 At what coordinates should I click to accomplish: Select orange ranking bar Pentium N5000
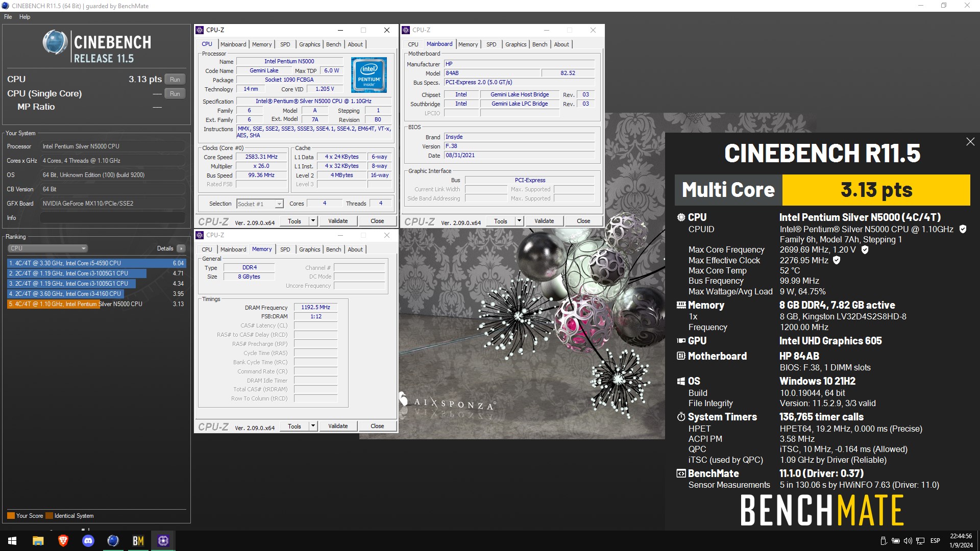pyautogui.click(x=53, y=304)
